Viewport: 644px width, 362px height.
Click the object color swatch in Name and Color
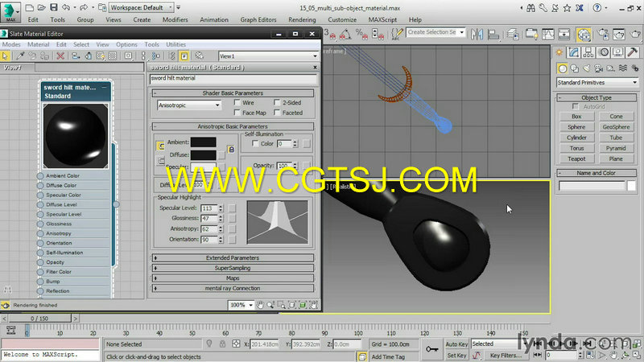pos(631,186)
